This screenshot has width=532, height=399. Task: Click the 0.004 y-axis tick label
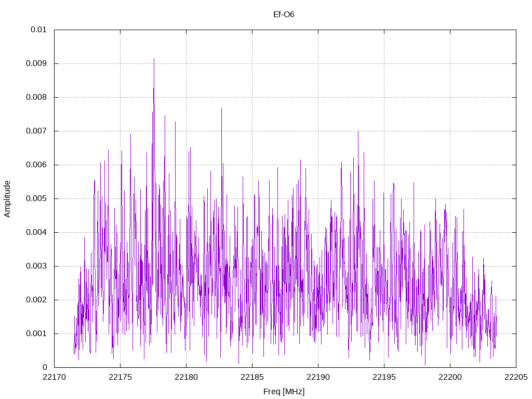[36, 232]
